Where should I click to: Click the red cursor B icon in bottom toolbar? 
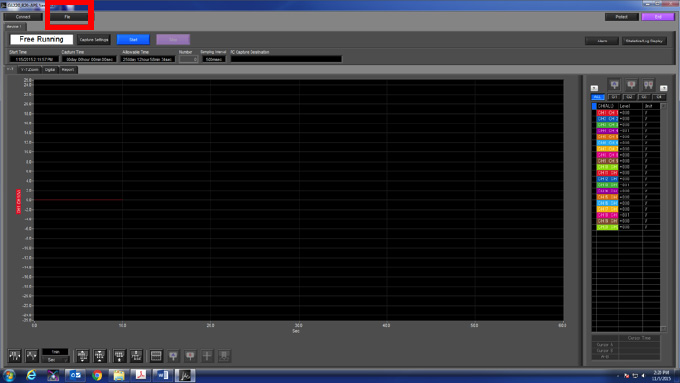click(190, 356)
